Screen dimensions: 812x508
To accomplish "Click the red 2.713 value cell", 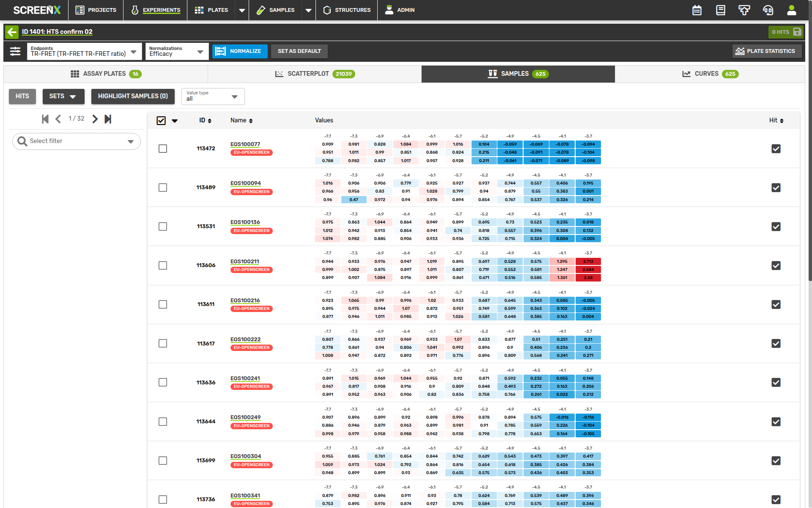I will [588, 261].
